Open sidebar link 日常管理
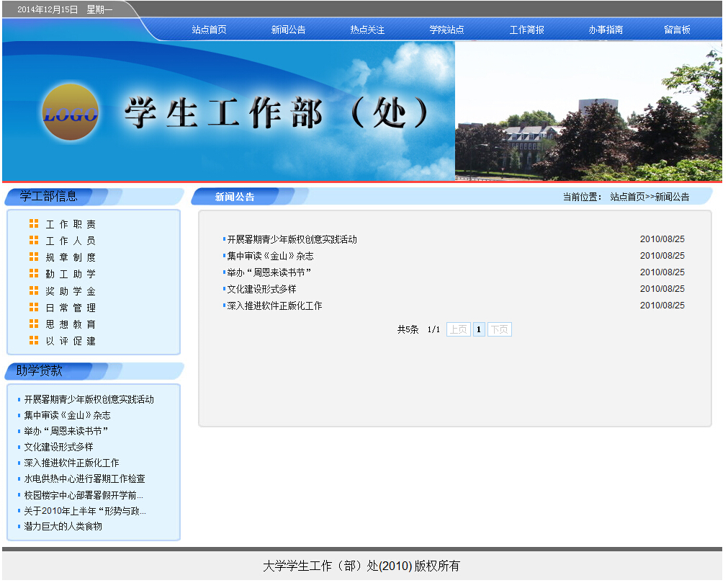Screen dimensions: 728x583 71,308
